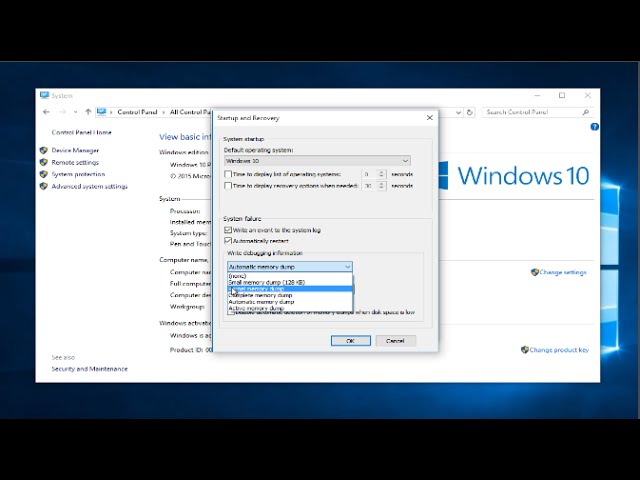Increase operating systems list seconds spinner
The height and width of the screenshot is (480, 640).
tap(382, 172)
